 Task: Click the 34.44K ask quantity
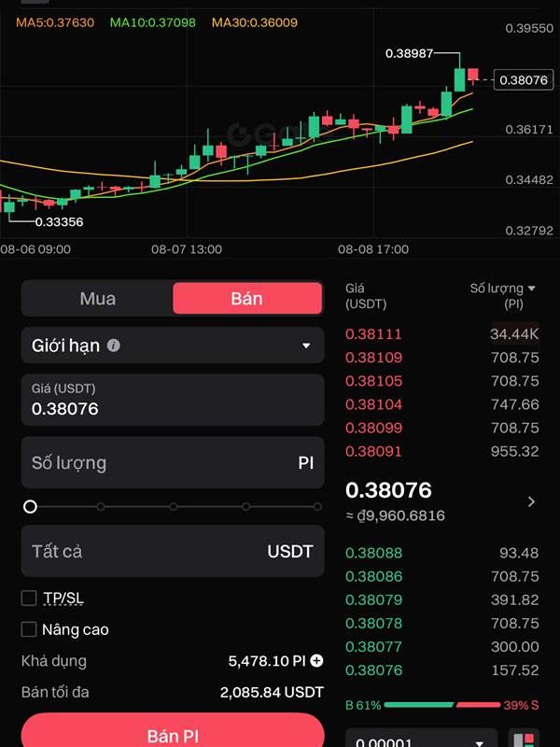coord(514,334)
